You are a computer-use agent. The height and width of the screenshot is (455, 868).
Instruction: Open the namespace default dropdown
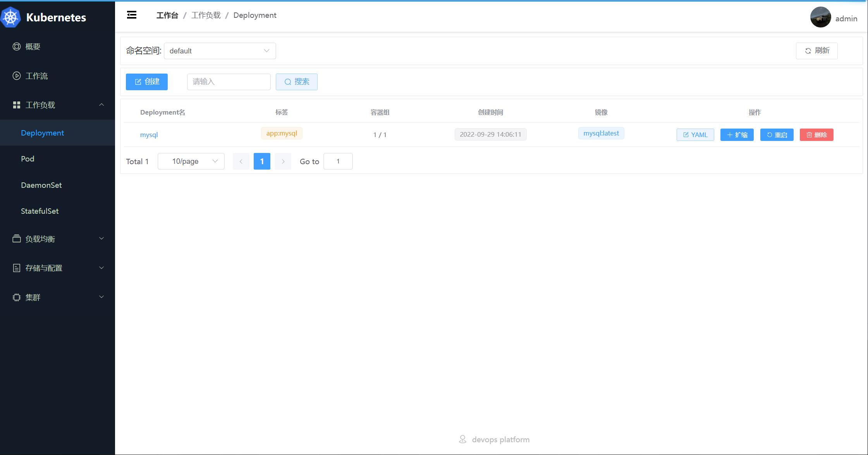point(220,51)
